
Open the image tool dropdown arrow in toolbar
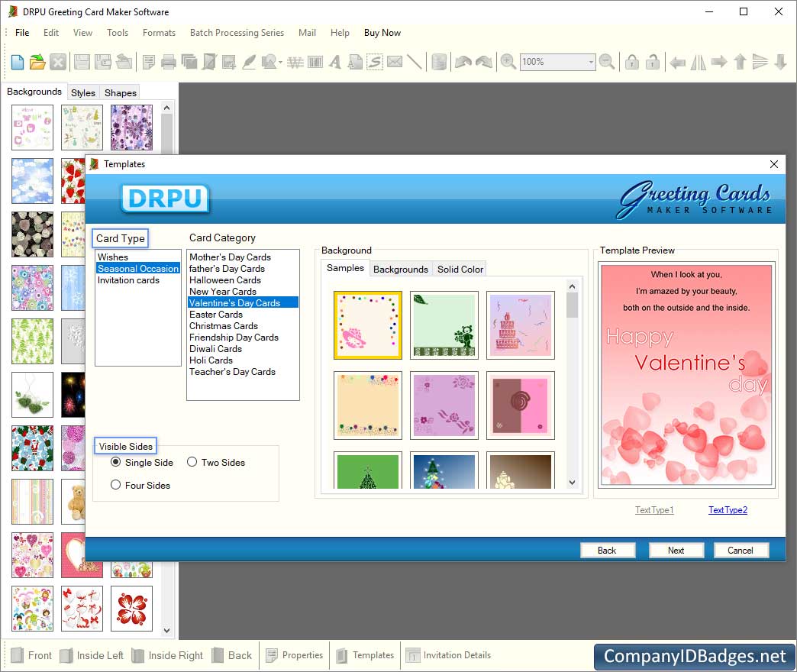coord(281,63)
